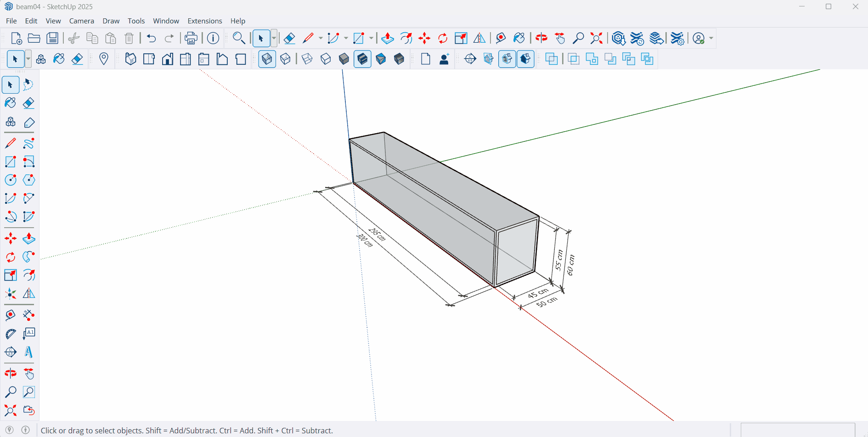Viewport: 868px width, 437px height.
Task: Select the Protractor tool
Action: [10, 334]
